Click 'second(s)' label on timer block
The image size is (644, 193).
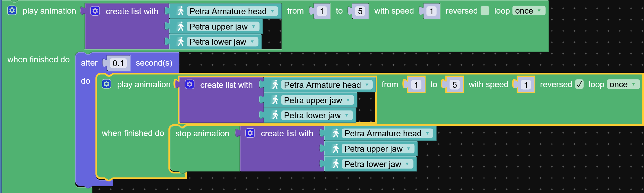154,63
